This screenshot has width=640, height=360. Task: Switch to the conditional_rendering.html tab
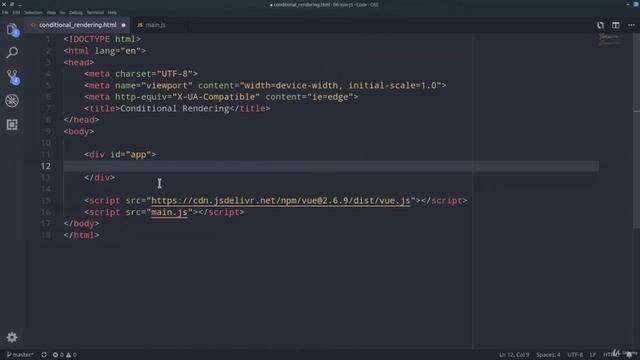pos(78,25)
